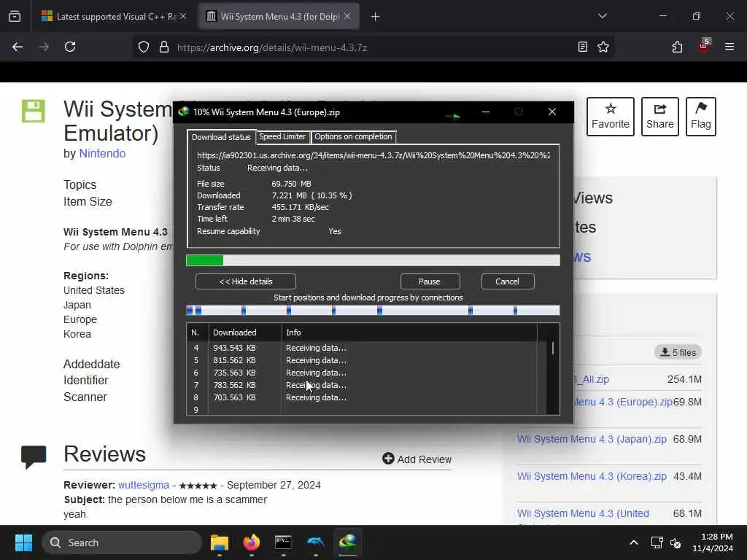Select connection row 943.543 KB
747x560 pixels.
(362, 348)
